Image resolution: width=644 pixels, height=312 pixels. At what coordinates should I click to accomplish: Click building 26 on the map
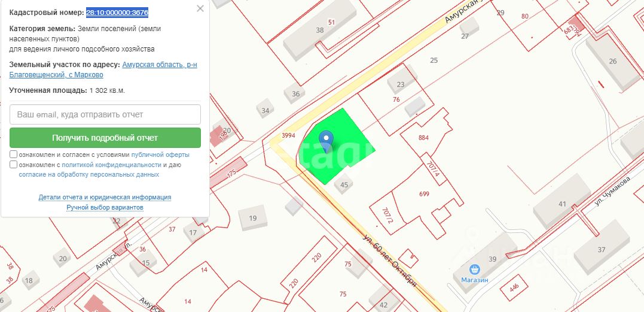click(613, 62)
